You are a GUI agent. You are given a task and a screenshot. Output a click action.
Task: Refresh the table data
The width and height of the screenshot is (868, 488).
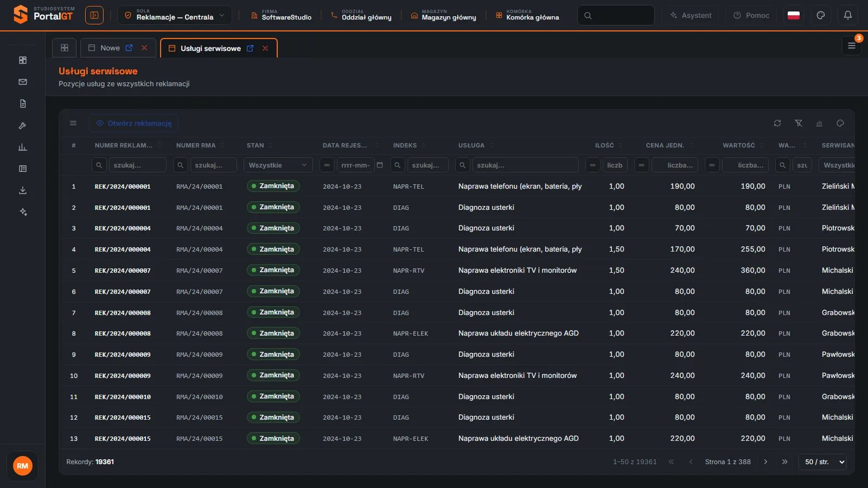coord(777,123)
